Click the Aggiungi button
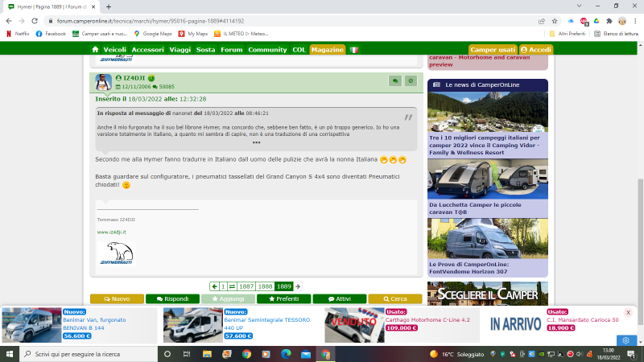Viewport: 644px width, 362px height. 228,298
